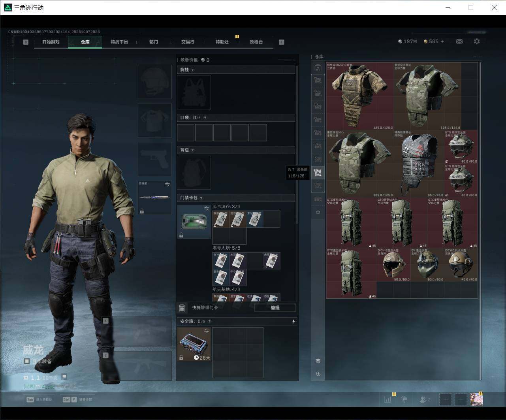This screenshot has width=506, height=420.
Task: Open the 交易行 tab
Action: click(x=188, y=42)
